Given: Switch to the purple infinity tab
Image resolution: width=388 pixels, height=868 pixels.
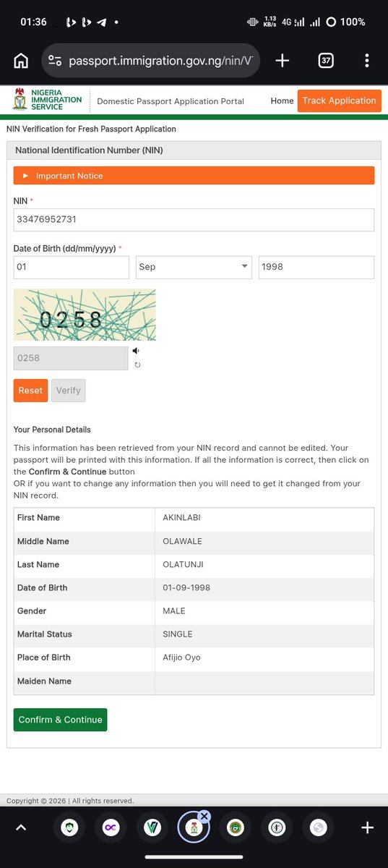Looking at the screenshot, I should 111,828.
